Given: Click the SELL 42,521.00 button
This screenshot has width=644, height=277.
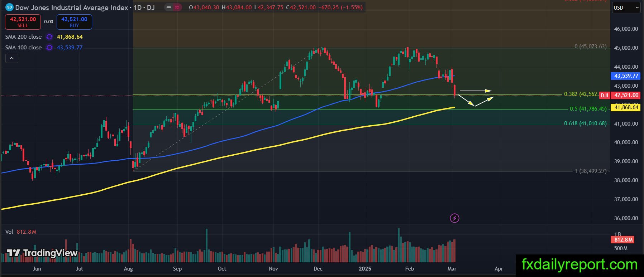Looking at the screenshot, I should [23, 22].
